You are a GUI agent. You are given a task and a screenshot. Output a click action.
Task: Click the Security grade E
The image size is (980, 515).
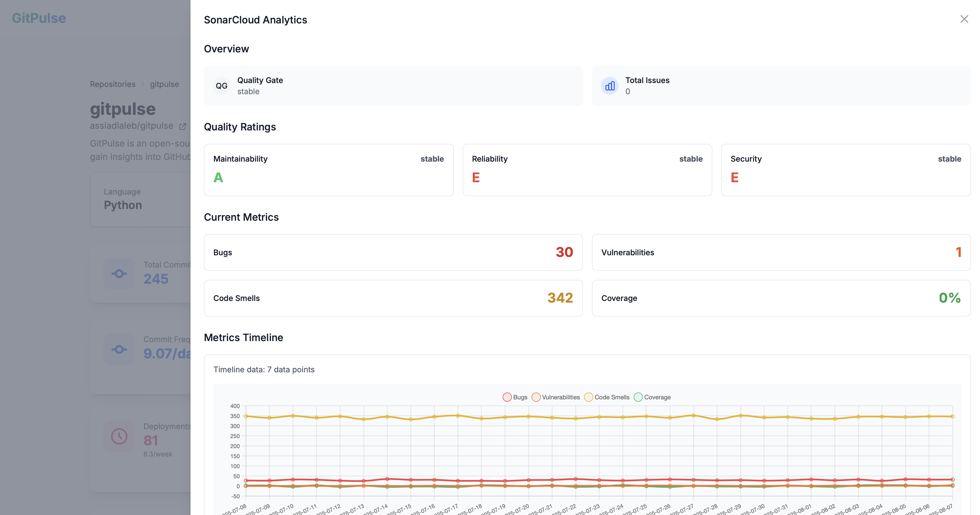click(735, 177)
